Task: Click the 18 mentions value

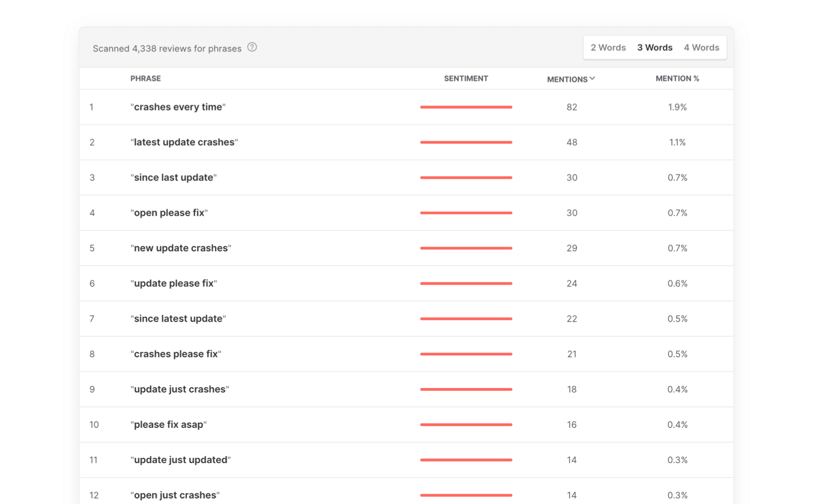Action: click(x=572, y=389)
